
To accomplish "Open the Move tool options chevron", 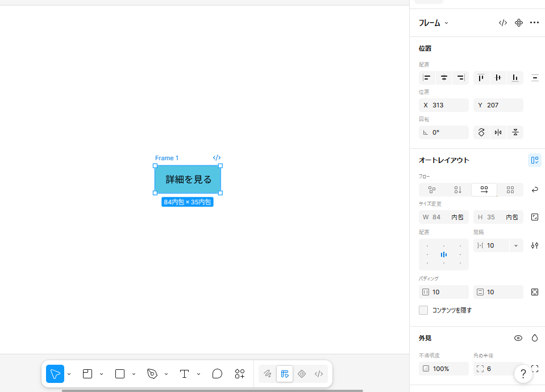I will click(x=69, y=374).
